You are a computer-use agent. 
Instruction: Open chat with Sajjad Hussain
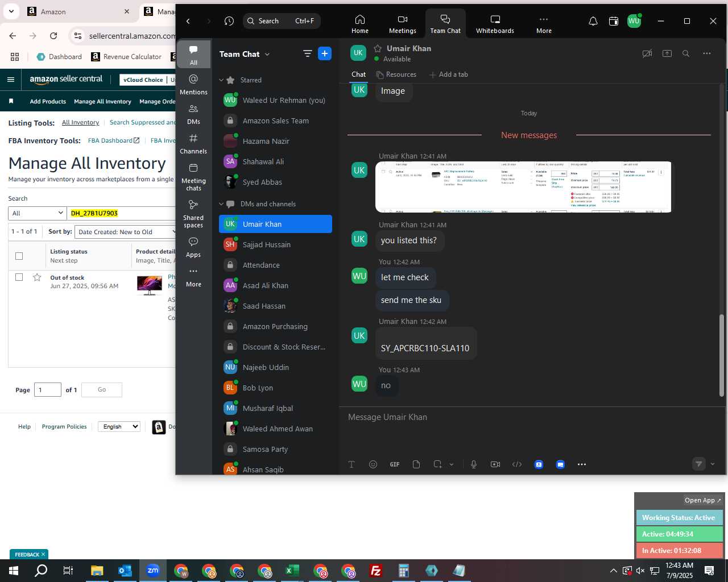tap(275, 244)
